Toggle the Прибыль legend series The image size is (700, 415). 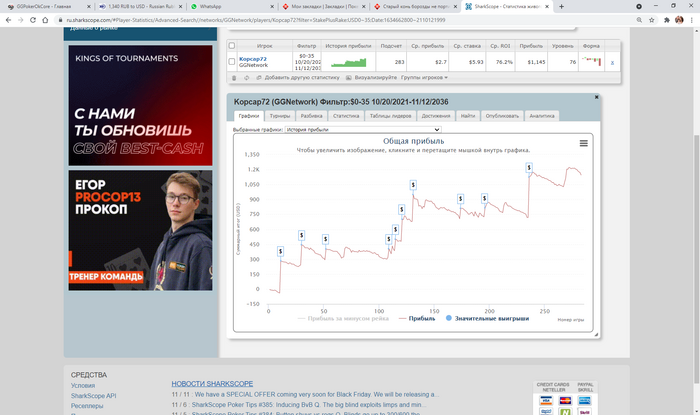click(417, 319)
